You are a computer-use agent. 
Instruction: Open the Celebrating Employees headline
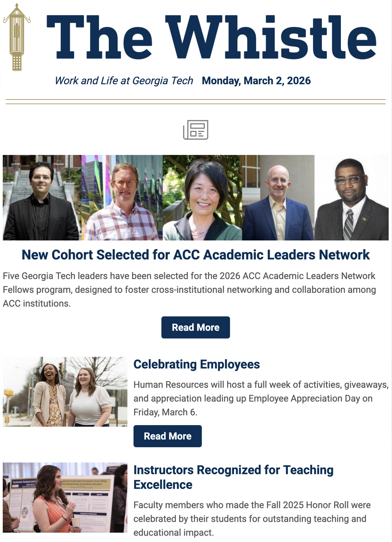point(196,364)
